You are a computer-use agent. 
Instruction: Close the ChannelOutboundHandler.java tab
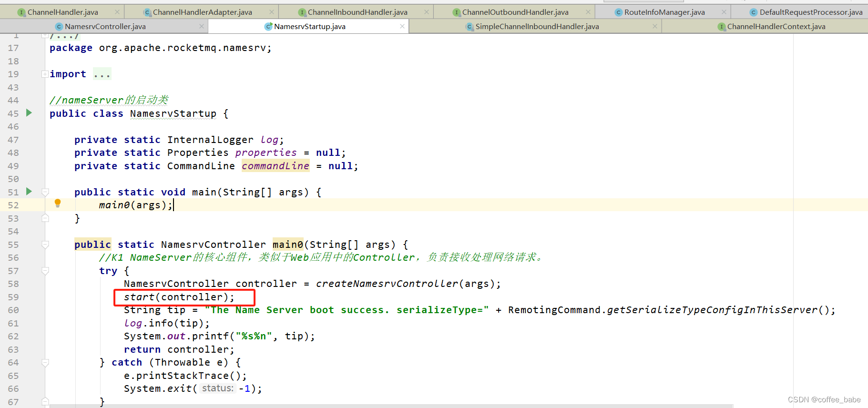coord(588,12)
